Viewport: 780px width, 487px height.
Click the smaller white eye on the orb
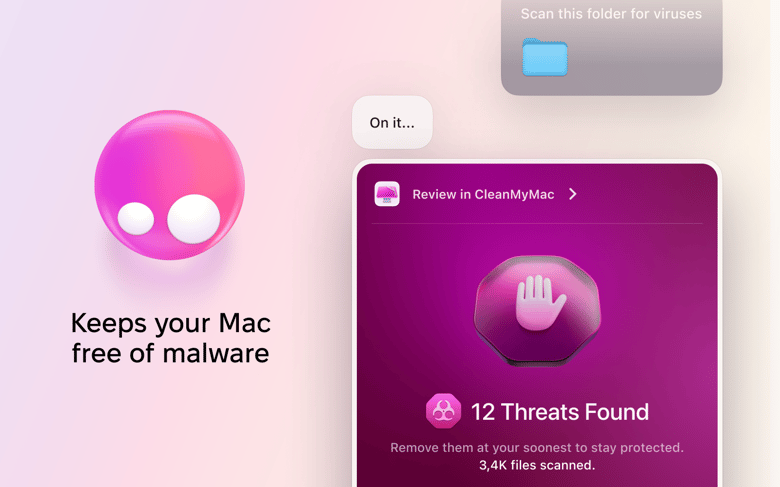coord(136,218)
